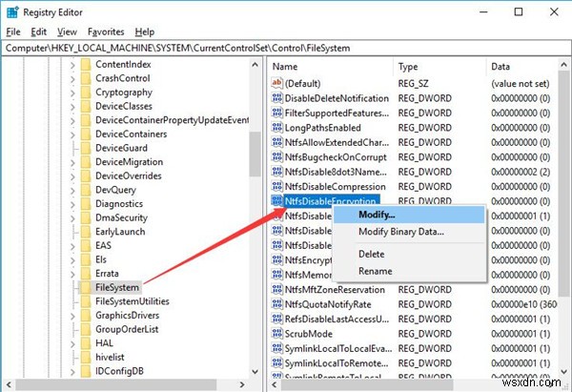572x392 pixels.
Task: Choose Modify Binary Data... in context menu
Action: tap(409, 232)
